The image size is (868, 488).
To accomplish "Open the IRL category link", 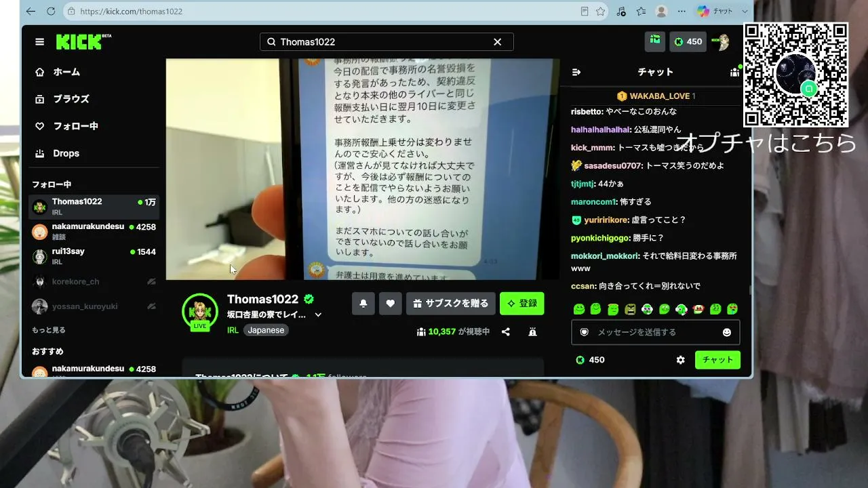I will (233, 330).
